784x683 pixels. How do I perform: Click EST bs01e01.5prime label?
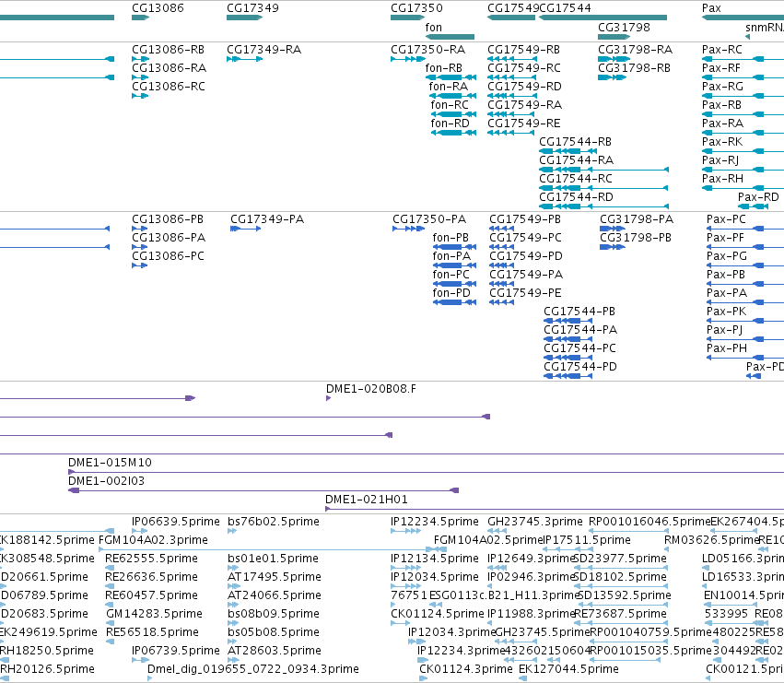(x=273, y=559)
